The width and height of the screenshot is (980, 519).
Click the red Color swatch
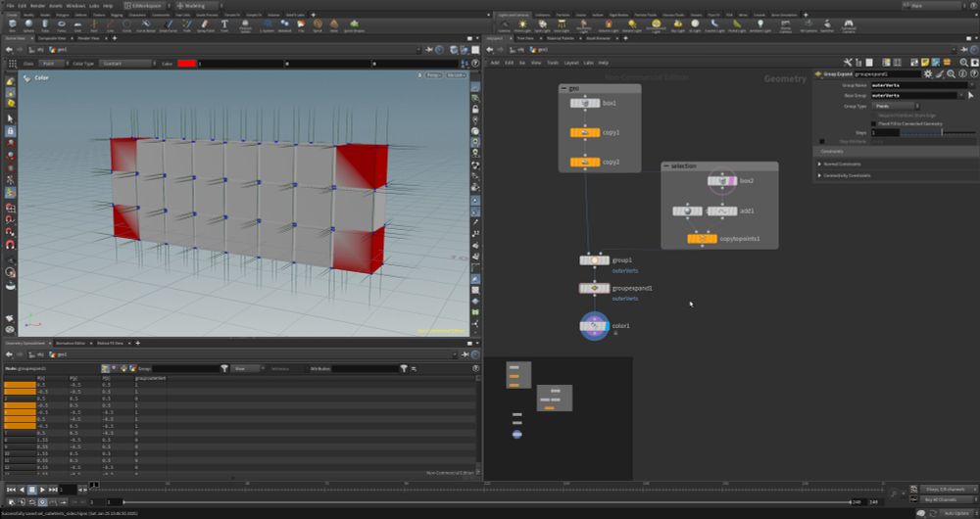187,64
